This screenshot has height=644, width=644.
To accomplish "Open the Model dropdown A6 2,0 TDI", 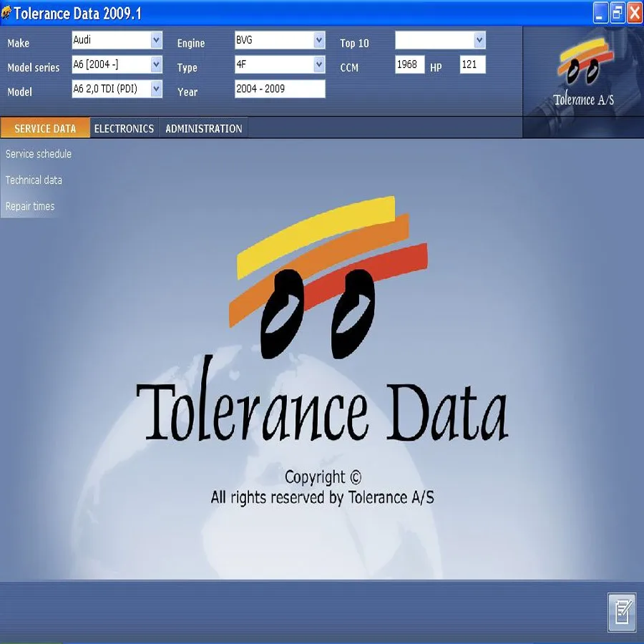I will click(156, 89).
